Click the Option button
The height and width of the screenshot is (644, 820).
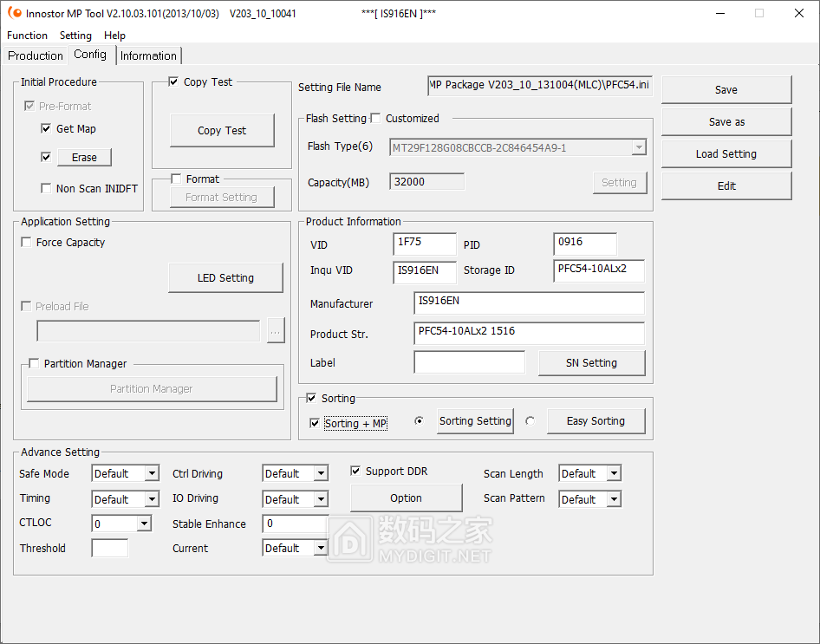406,498
